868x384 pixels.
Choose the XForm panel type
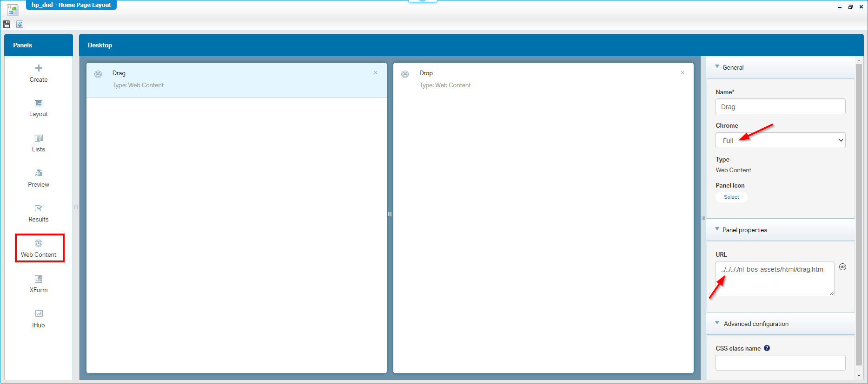tap(39, 284)
